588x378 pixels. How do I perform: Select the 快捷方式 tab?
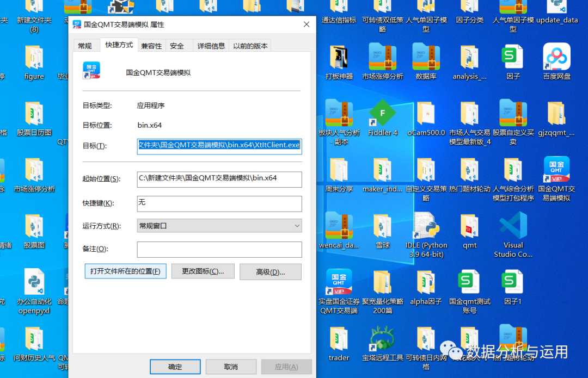point(119,45)
